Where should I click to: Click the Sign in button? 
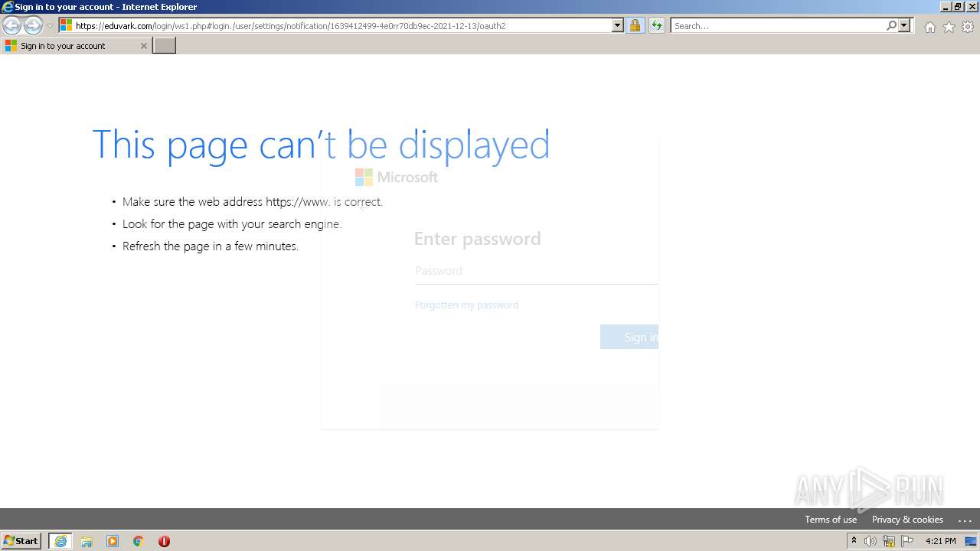point(629,337)
